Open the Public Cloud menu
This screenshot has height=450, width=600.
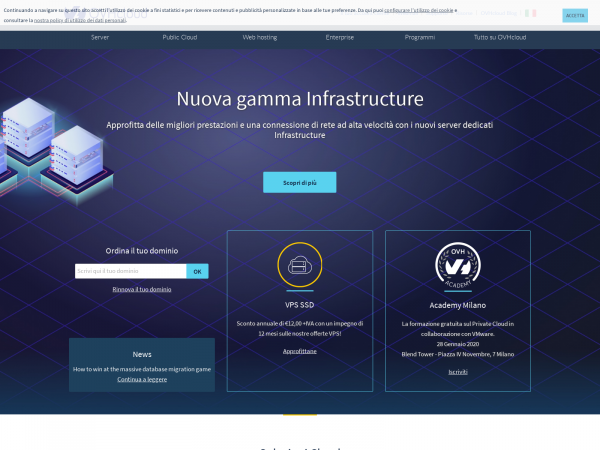coord(179,37)
